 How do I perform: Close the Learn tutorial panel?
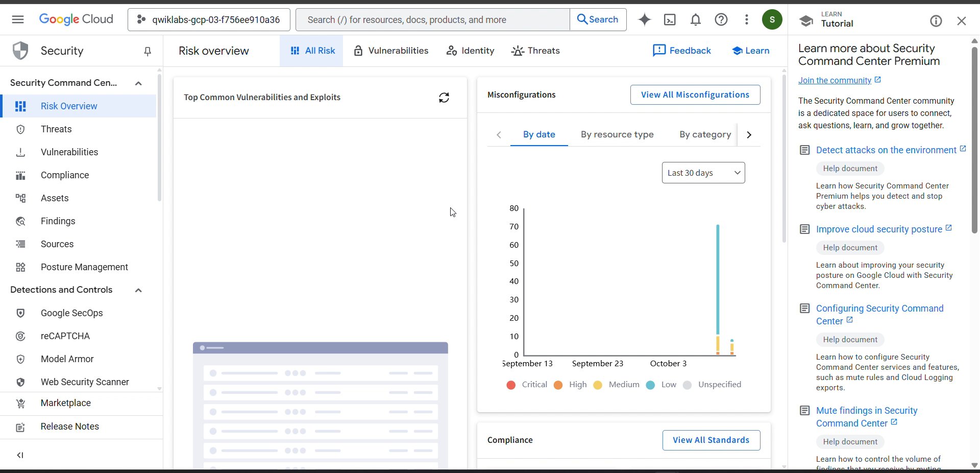tap(962, 21)
